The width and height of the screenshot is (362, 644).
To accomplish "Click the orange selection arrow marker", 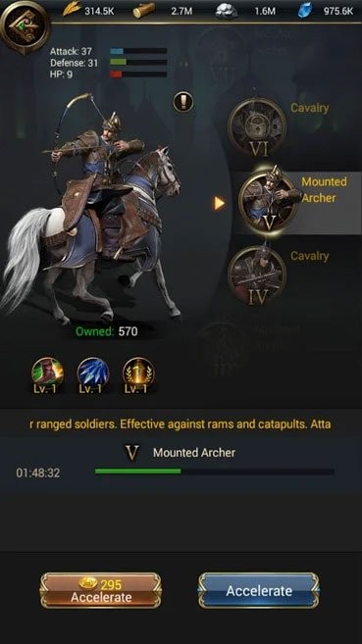I will (x=220, y=203).
